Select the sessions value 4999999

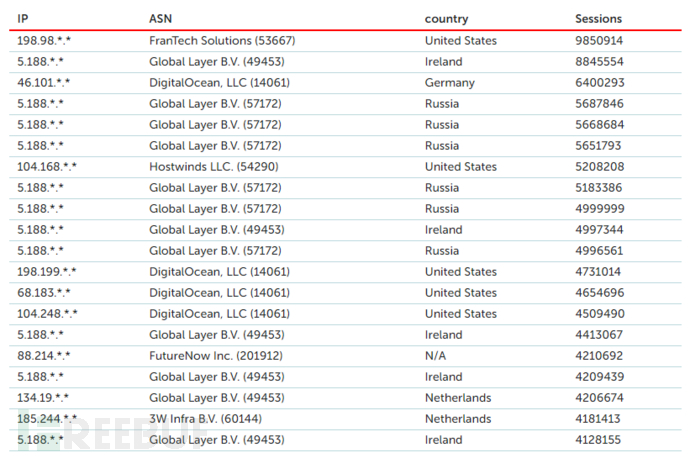pyautogui.click(x=599, y=209)
